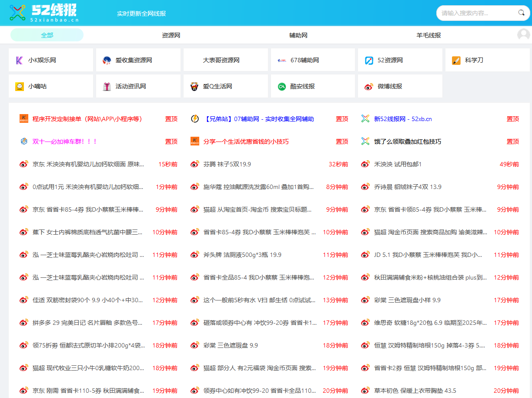The image size is (532, 398).
Task: Switch to the 羊毛线报 tab
Action: click(x=428, y=35)
